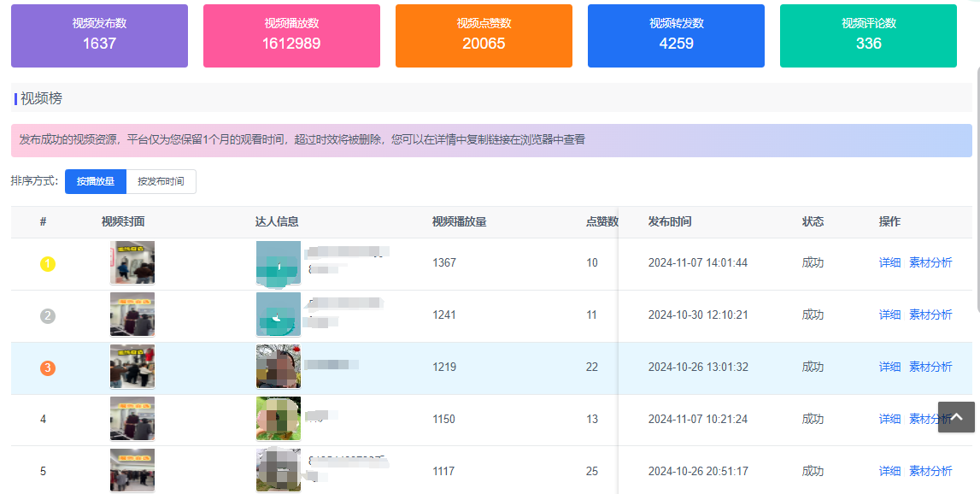Open the rank 1 video cover thumbnail
980x494 pixels.
pyautogui.click(x=132, y=262)
